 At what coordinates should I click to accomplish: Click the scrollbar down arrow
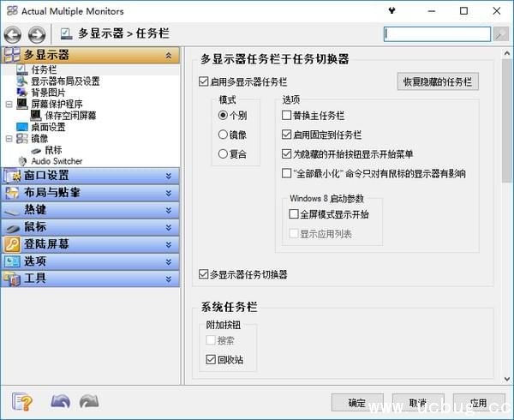coord(507,379)
